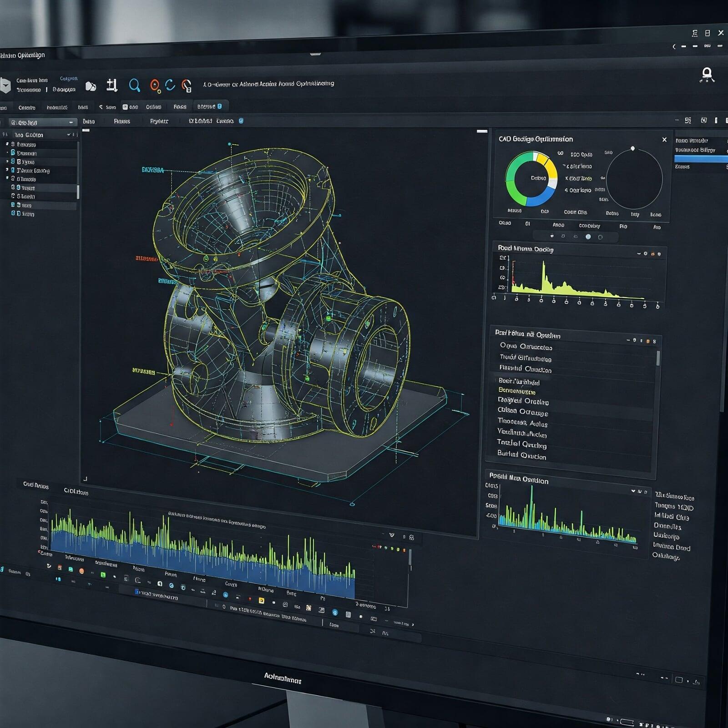
Task: Click the scrollbar thumb in the options list panel
Action: [658, 358]
